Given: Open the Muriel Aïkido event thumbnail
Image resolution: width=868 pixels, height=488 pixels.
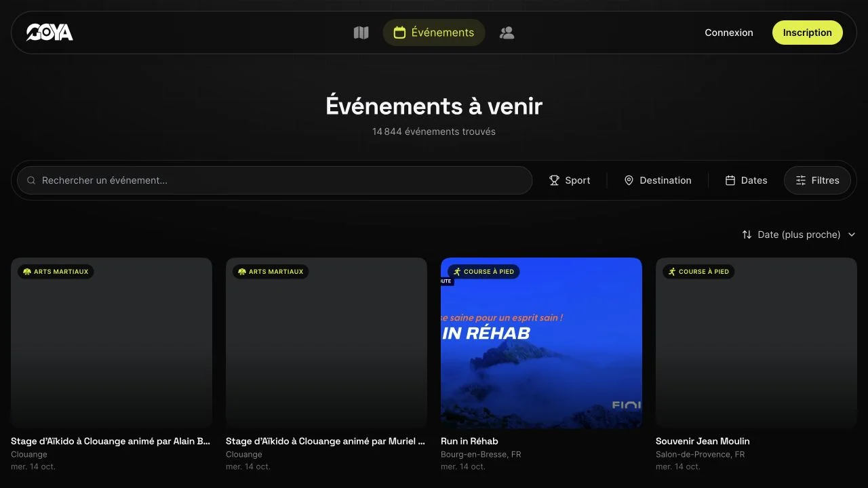Looking at the screenshot, I should [326, 343].
